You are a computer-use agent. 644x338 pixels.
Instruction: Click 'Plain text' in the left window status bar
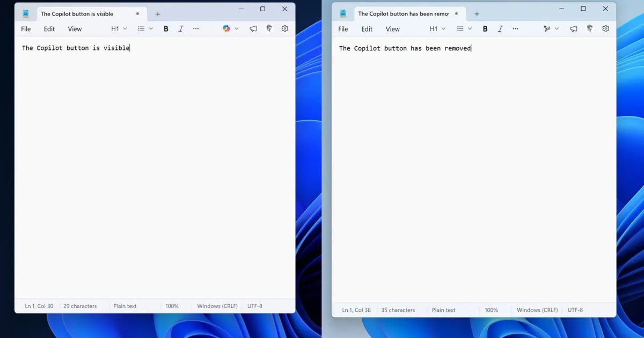(x=125, y=306)
